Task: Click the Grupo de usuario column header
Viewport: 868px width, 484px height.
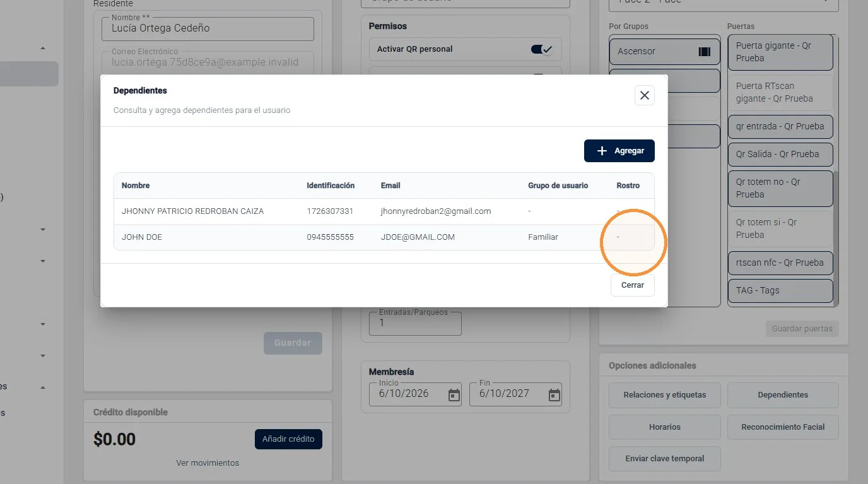Action: 558,186
